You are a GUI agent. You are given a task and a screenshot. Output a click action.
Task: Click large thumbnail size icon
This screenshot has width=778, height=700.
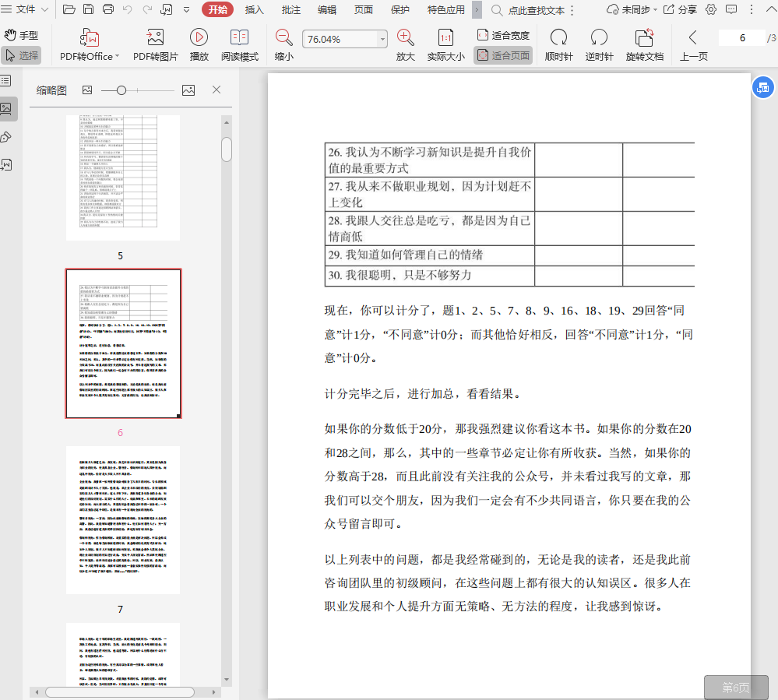tap(188, 90)
